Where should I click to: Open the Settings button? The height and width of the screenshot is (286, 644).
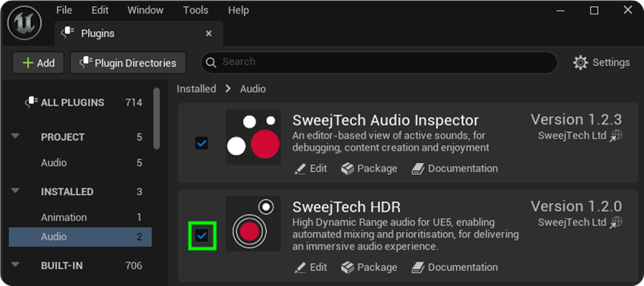coord(602,62)
